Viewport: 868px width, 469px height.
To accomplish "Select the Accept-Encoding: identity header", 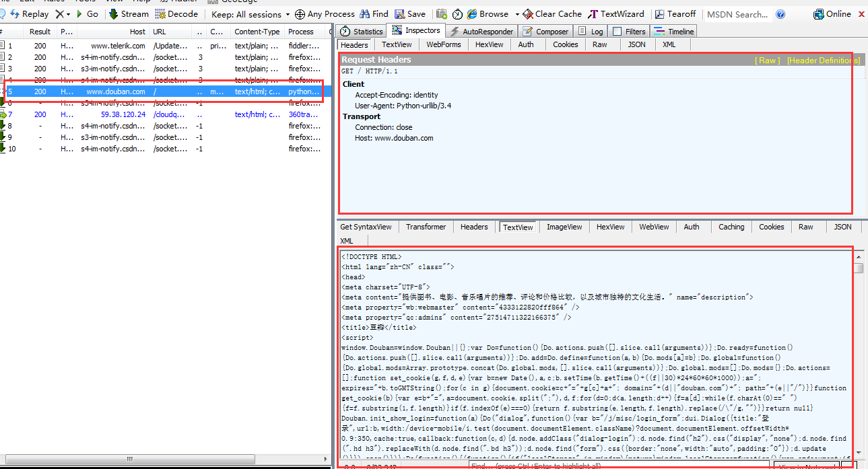I will coord(395,95).
